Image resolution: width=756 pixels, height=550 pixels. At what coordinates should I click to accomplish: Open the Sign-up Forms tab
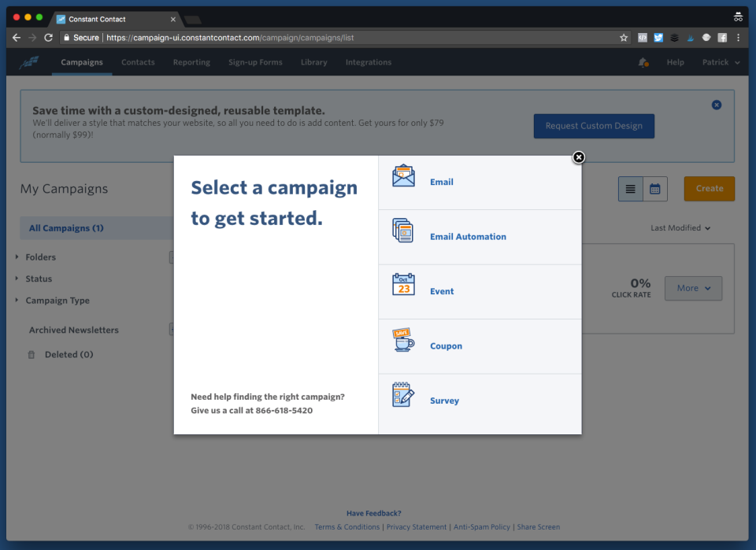[255, 62]
